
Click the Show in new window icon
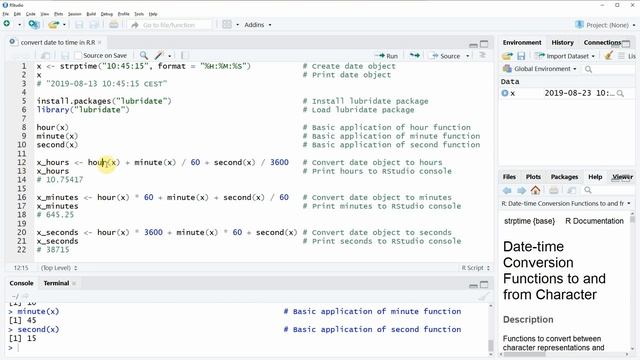45,56
